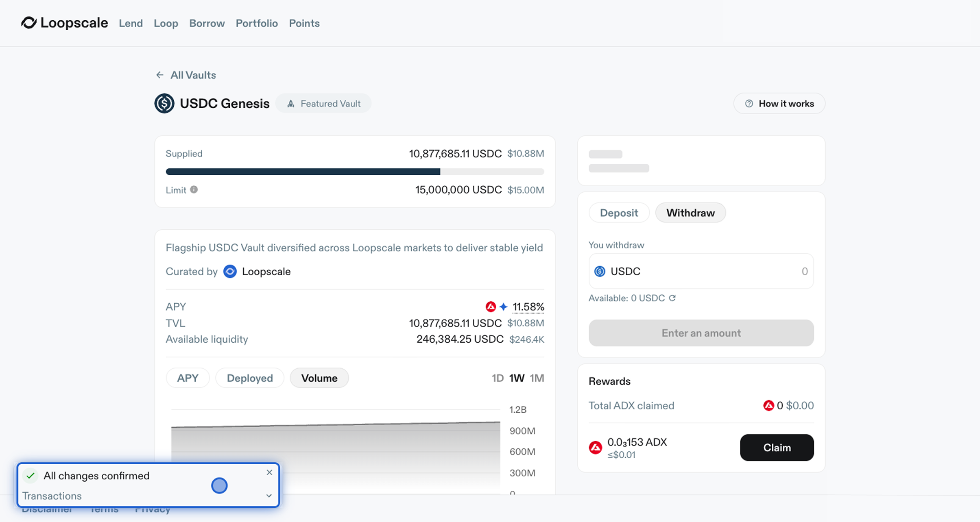Expand the Transactions dropdown chevron
Viewport: 980px width, 522px height.
click(x=269, y=496)
